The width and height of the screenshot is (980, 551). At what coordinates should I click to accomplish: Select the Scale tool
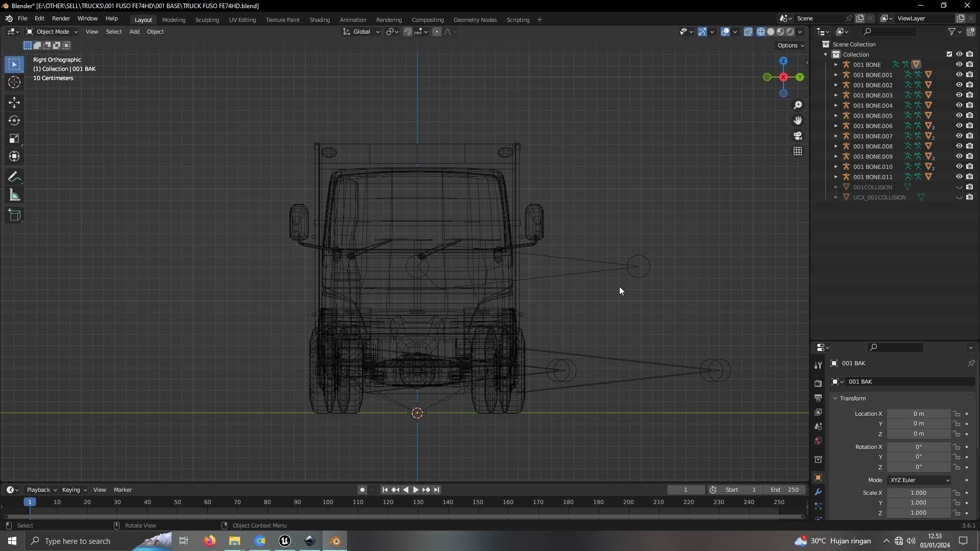14,139
